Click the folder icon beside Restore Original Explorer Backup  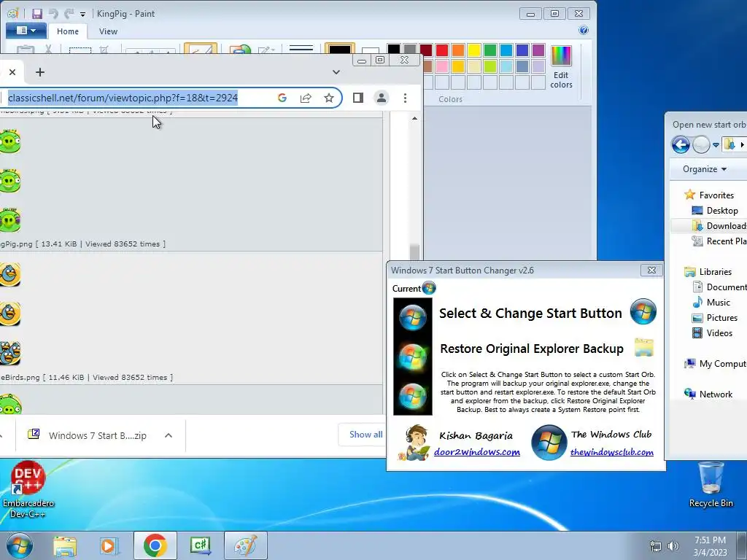tap(644, 347)
